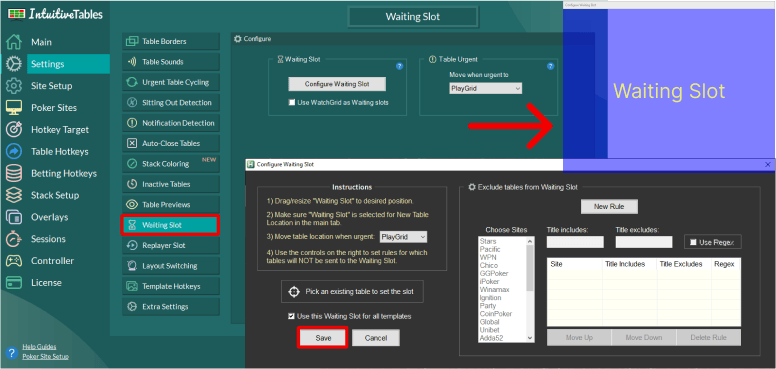Screen dimensions: 776x369
Task: Click the Hotkey Target icon
Action: tap(13, 130)
